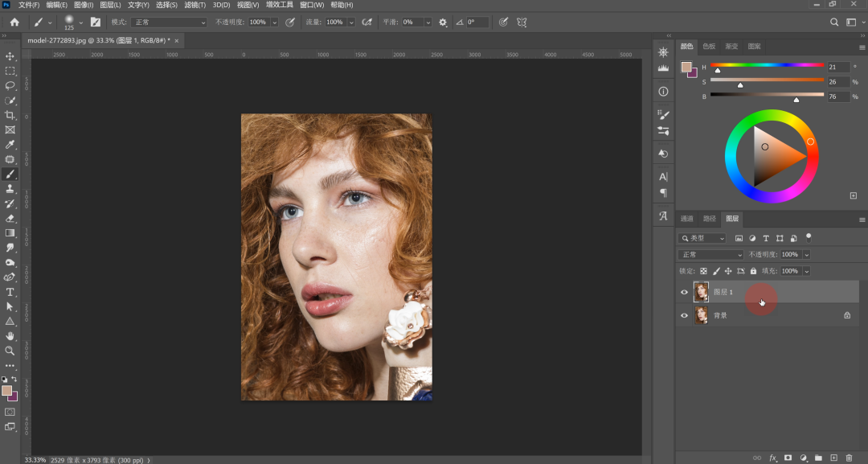Select the Move tool
868x464 pixels.
(x=10, y=56)
